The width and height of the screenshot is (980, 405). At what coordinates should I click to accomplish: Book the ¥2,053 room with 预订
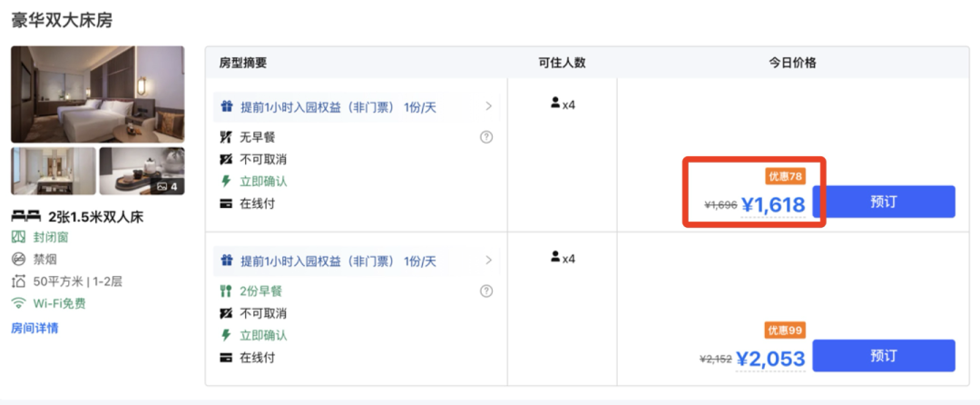click(x=883, y=355)
